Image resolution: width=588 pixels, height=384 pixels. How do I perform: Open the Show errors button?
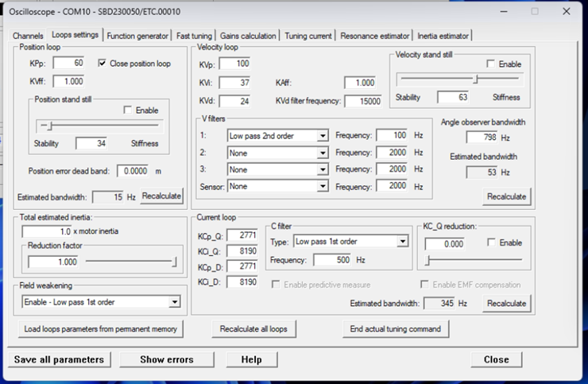click(x=166, y=359)
